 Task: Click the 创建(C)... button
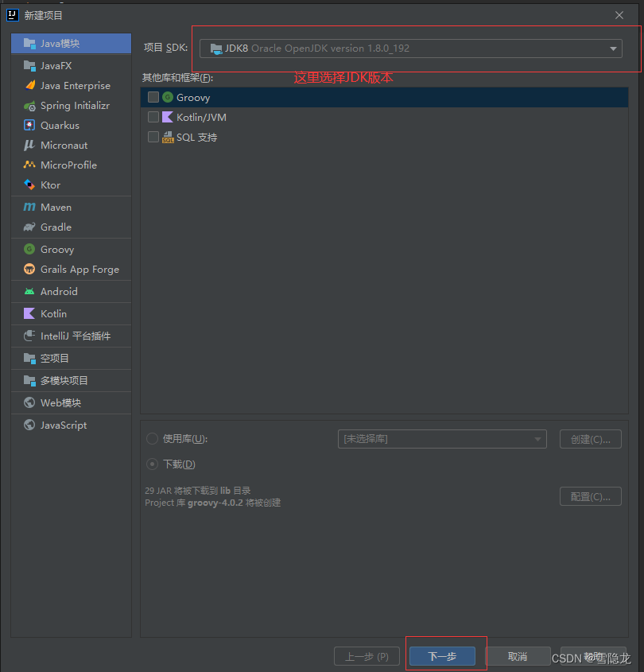coord(591,439)
